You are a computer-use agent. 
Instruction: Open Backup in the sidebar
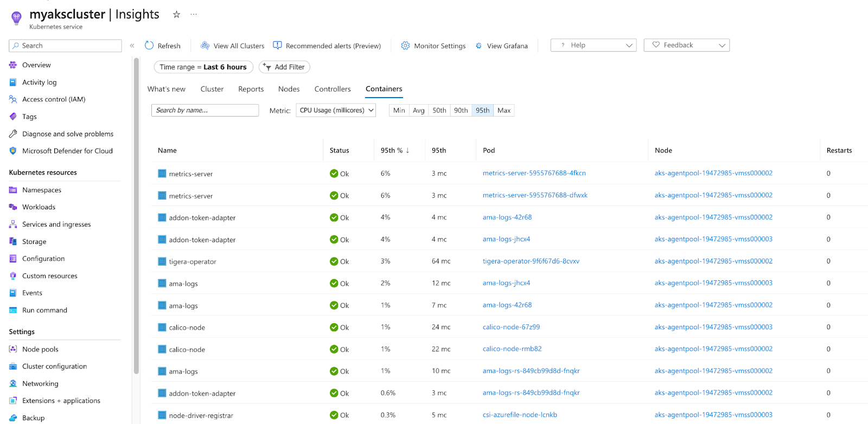pyautogui.click(x=33, y=418)
